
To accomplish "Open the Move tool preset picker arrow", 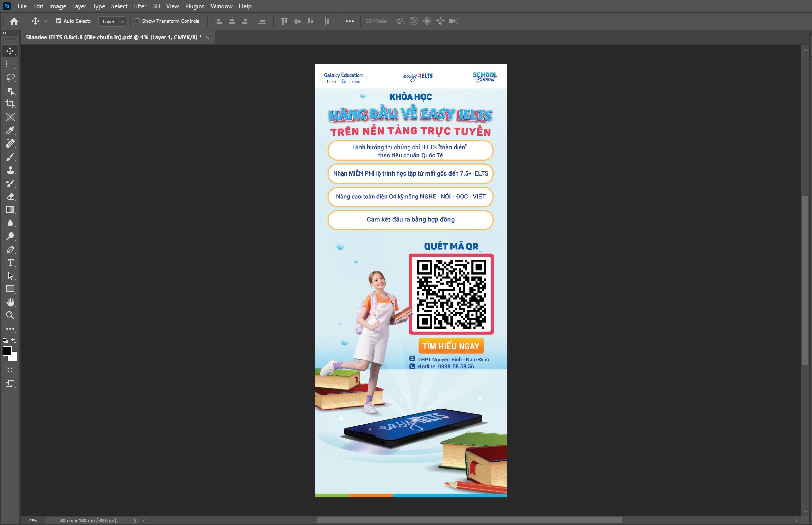I will pos(46,21).
